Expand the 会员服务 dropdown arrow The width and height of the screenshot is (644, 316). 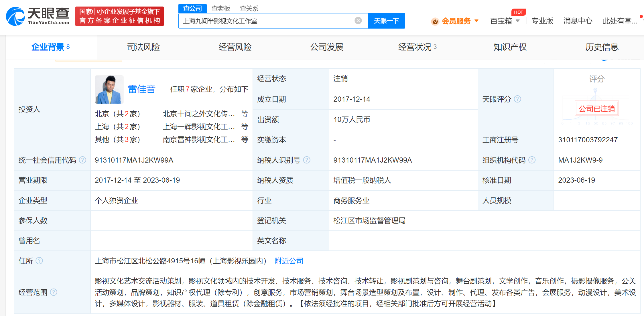tap(476, 21)
